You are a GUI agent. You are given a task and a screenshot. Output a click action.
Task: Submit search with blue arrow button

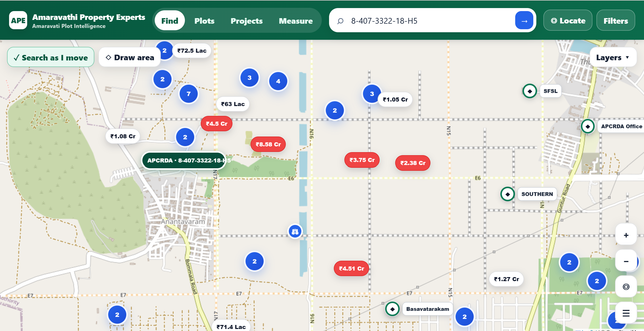pyautogui.click(x=524, y=21)
